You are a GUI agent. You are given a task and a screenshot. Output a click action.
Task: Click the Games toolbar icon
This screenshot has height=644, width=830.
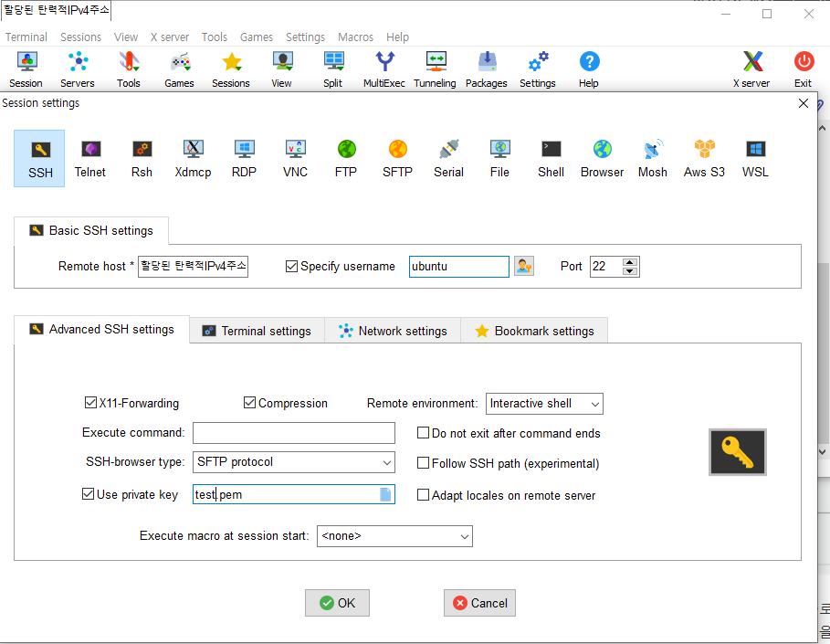[x=180, y=69]
